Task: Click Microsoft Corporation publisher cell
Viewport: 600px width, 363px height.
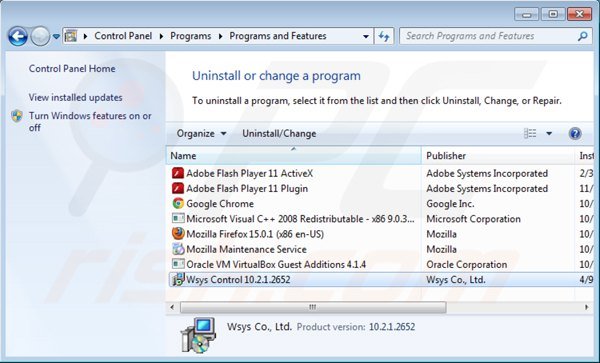Action: point(473,219)
